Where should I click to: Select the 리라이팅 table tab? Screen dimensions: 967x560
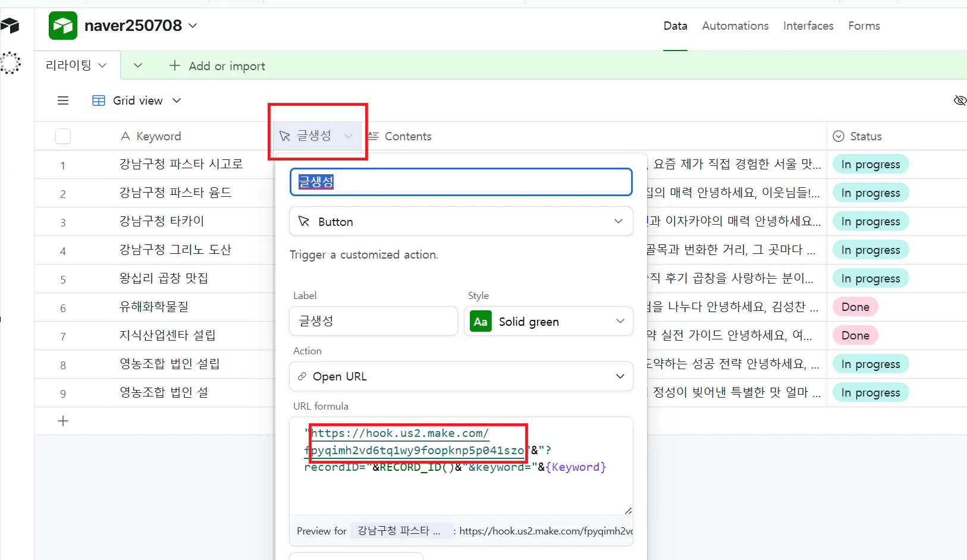76,65
